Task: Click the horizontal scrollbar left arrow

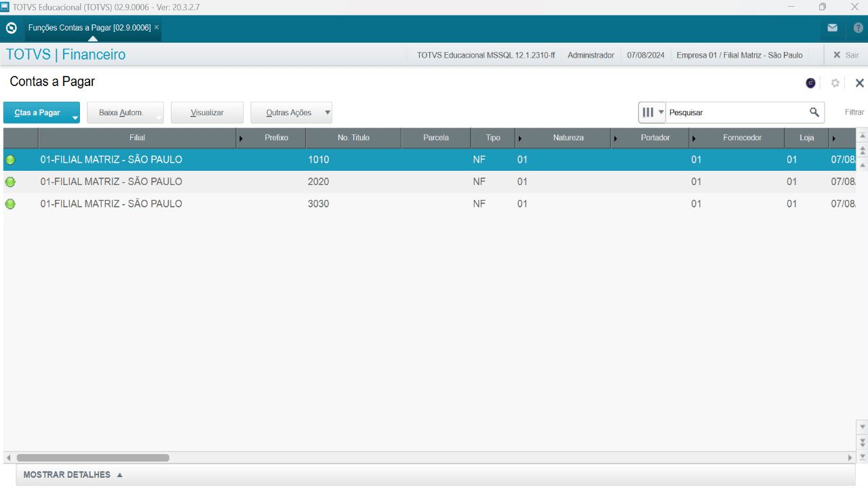Action: [x=8, y=457]
